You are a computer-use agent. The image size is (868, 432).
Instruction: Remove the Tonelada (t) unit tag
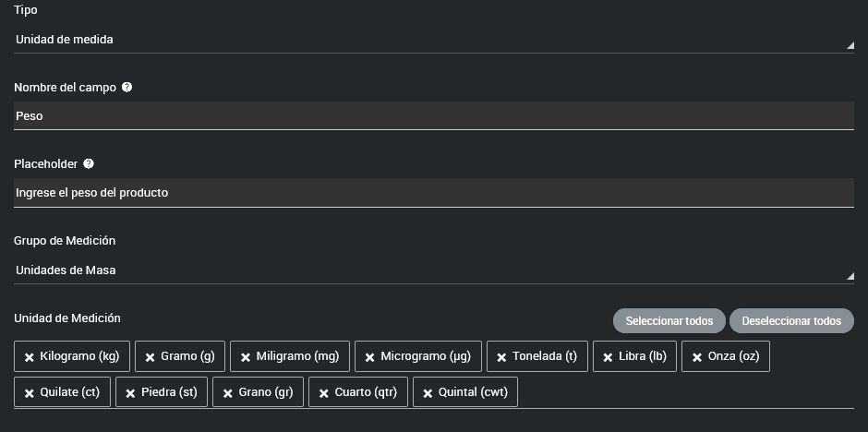click(x=501, y=357)
